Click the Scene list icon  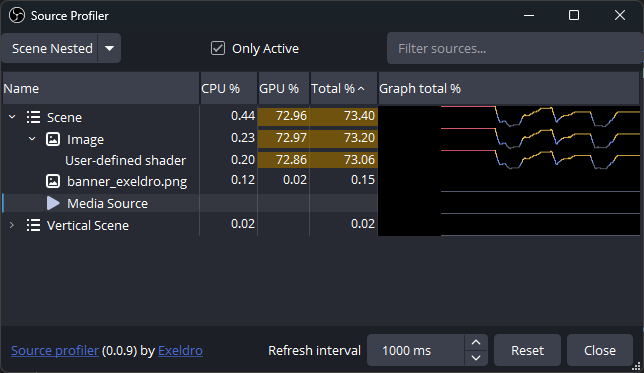click(33, 117)
